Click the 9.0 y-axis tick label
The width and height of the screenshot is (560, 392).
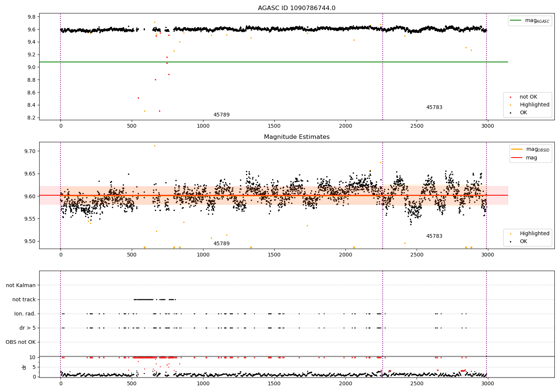[32, 68]
